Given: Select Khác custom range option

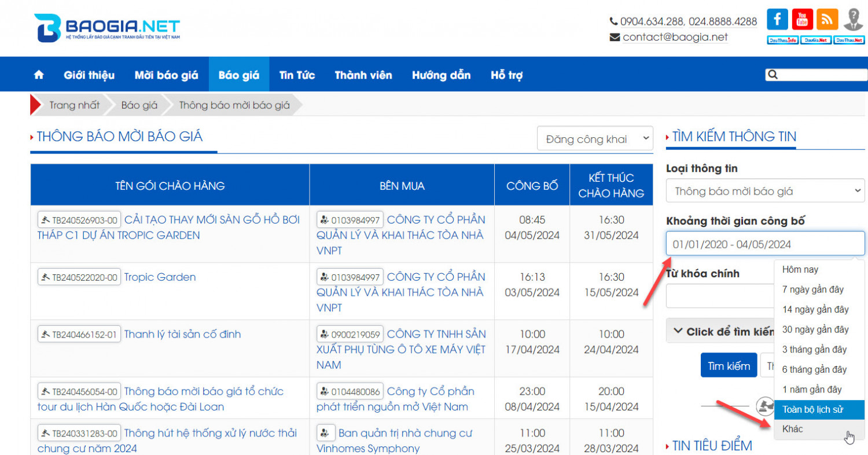Looking at the screenshot, I should pos(820,430).
